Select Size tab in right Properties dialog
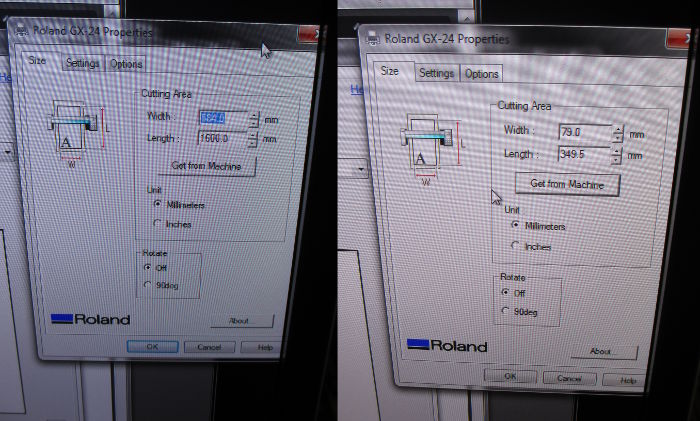Viewport: 700px width, 421px height. (x=390, y=71)
